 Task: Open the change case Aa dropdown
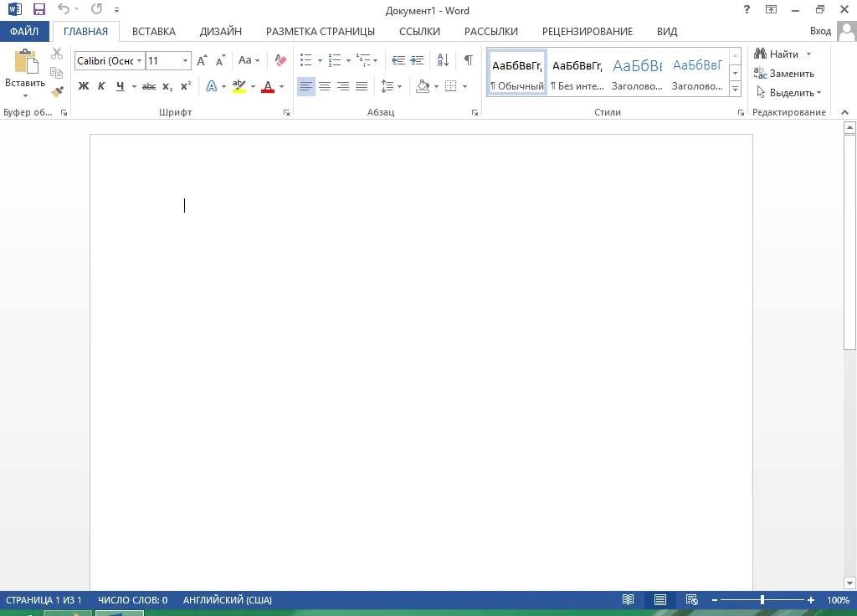249,60
